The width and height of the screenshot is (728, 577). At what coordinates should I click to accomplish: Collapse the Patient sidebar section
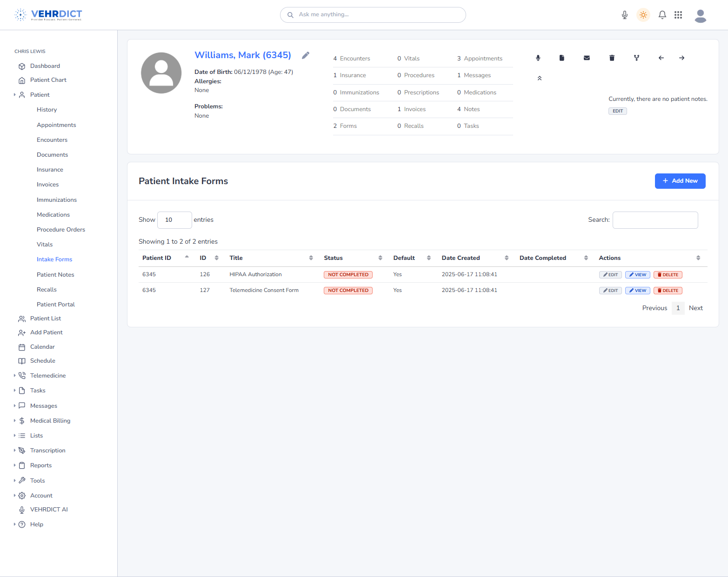coord(40,95)
